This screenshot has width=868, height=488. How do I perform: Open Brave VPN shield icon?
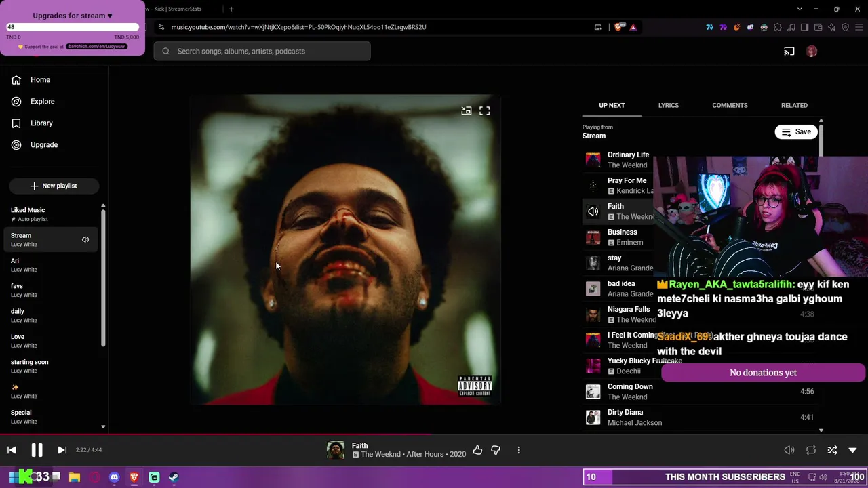click(x=845, y=27)
